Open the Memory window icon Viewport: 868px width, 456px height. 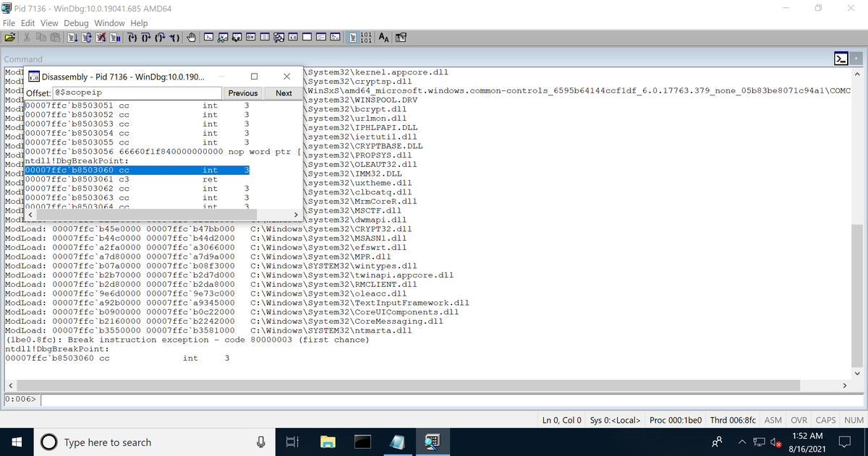point(264,37)
